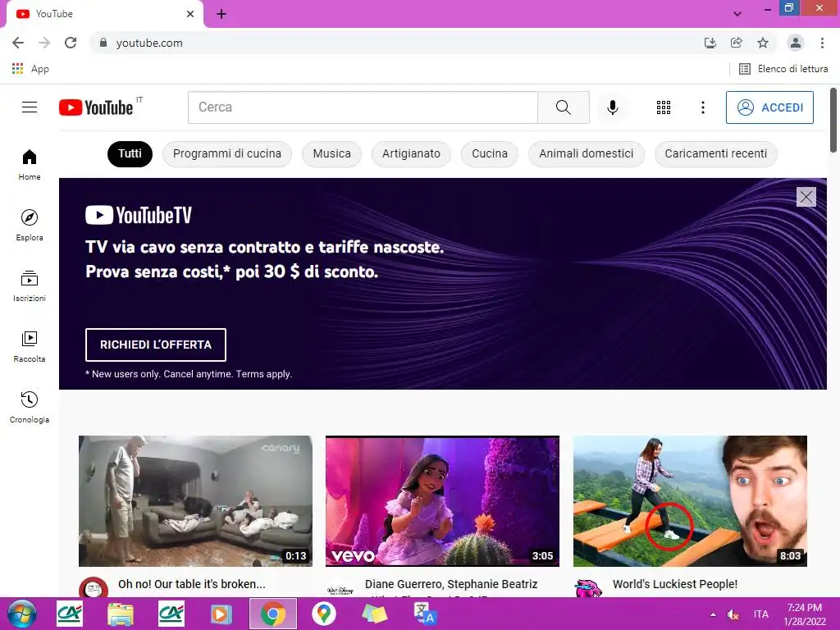Open the YouTube hamburger guide menu
Image resolution: width=840 pixels, height=630 pixels.
tap(30, 107)
